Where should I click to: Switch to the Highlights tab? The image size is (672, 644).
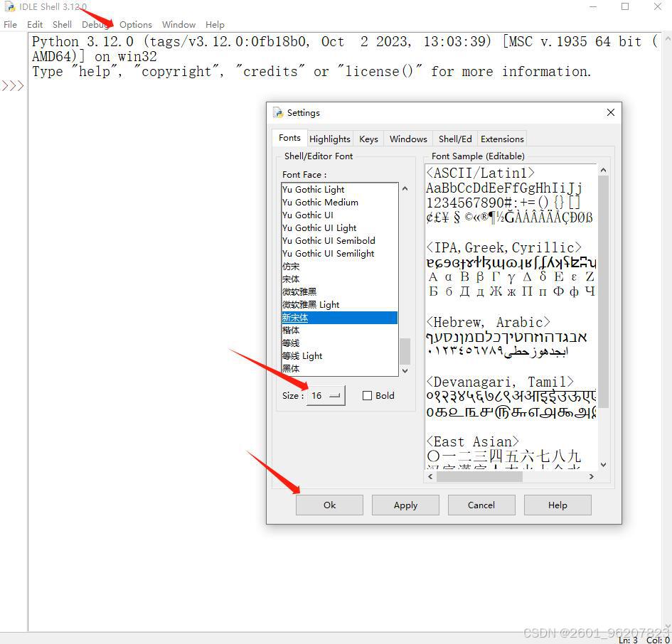coord(329,139)
